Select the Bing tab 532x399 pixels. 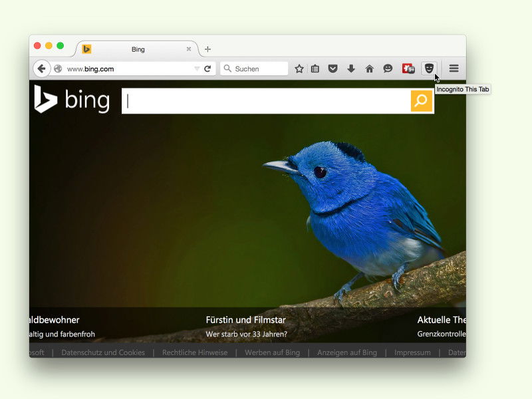tap(138, 49)
